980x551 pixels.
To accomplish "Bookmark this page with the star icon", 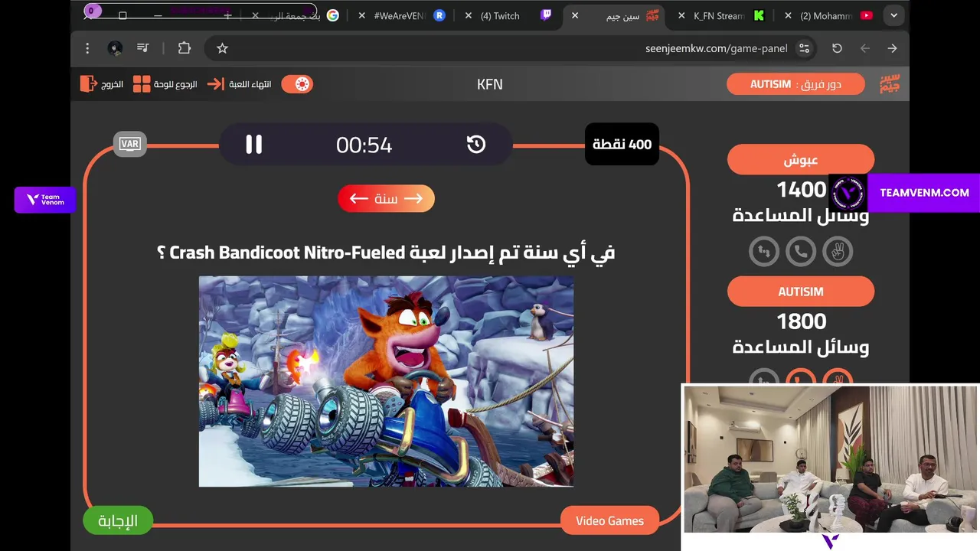I will coord(222,48).
